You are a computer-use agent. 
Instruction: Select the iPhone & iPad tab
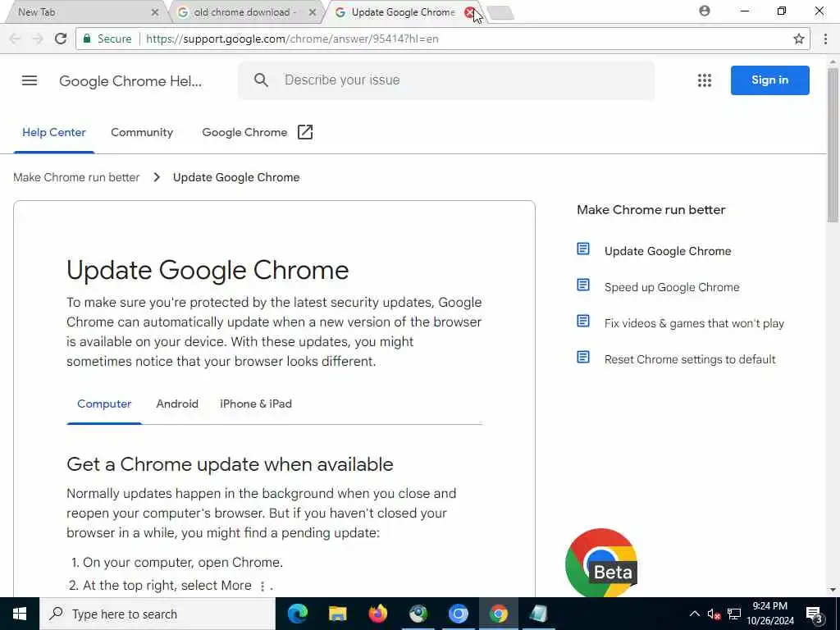[x=256, y=404]
